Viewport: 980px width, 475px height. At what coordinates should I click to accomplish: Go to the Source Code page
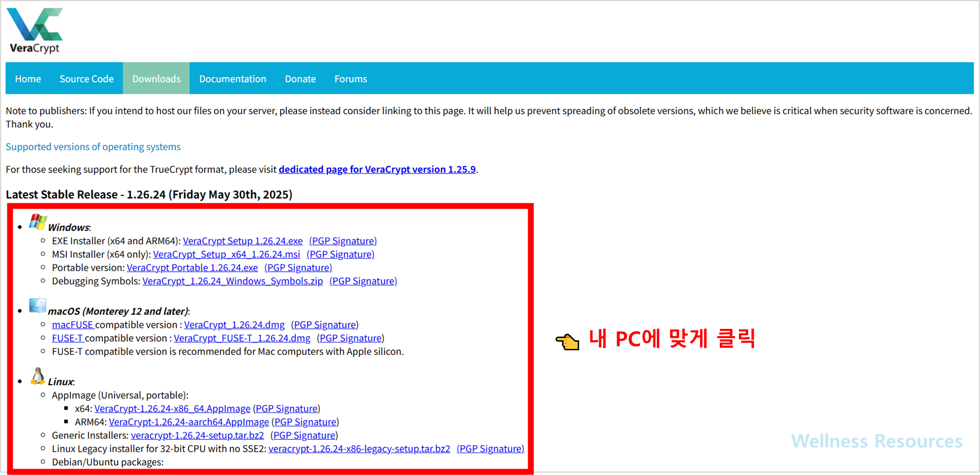(87, 79)
